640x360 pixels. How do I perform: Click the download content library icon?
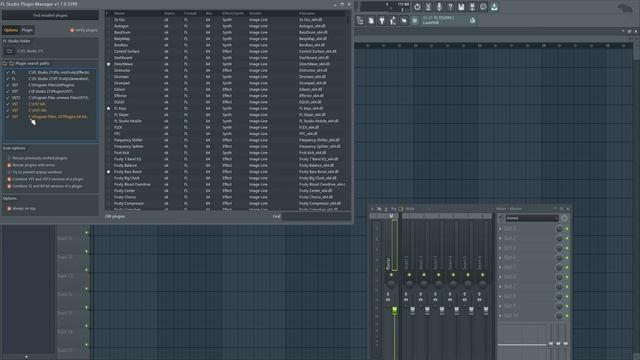(x=494, y=7)
